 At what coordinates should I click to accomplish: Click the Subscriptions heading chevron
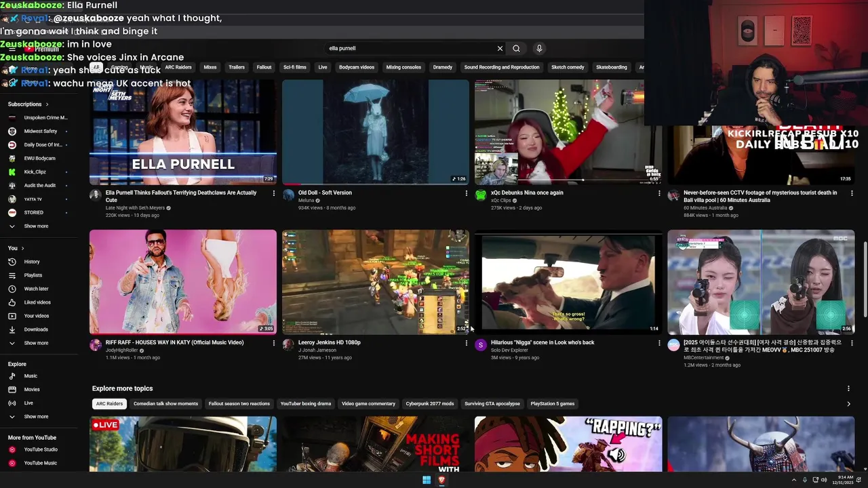click(x=47, y=104)
